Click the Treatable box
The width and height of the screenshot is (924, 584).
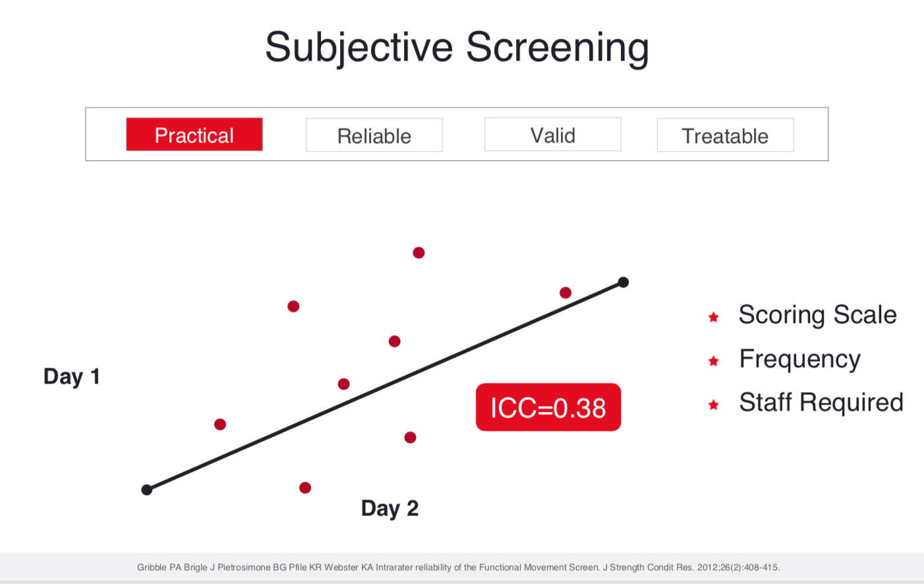pyautogui.click(x=725, y=135)
